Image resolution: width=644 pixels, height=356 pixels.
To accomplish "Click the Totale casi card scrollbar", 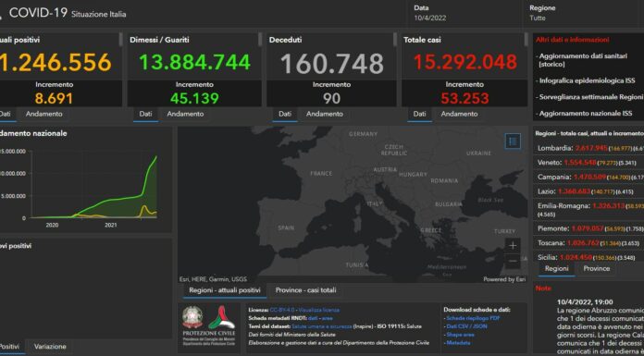I will 526,40.
